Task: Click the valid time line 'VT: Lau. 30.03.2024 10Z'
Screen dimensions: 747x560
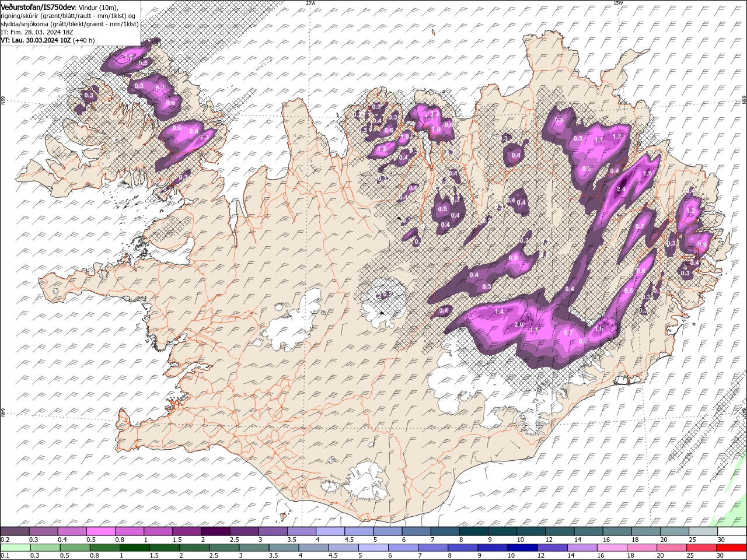Action: coord(36,40)
